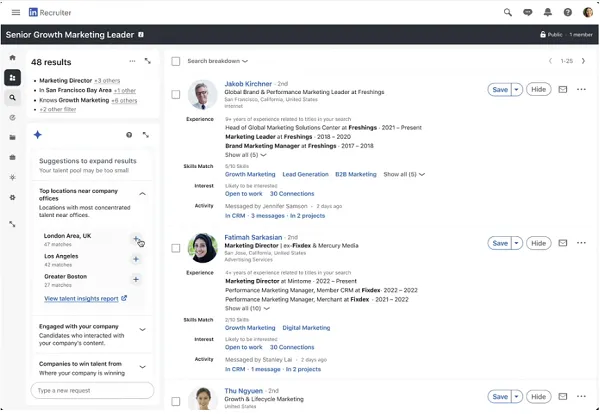The width and height of the screenshot is (600, 414).
Task: Go to the next results page
Action: point(583,61)
